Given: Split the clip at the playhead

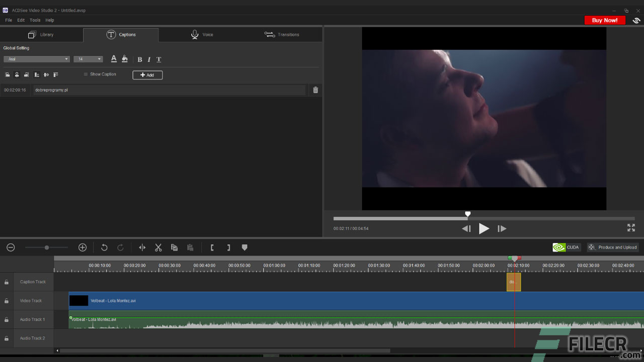Looking at the screenshot, I should [x=142, y=247].
